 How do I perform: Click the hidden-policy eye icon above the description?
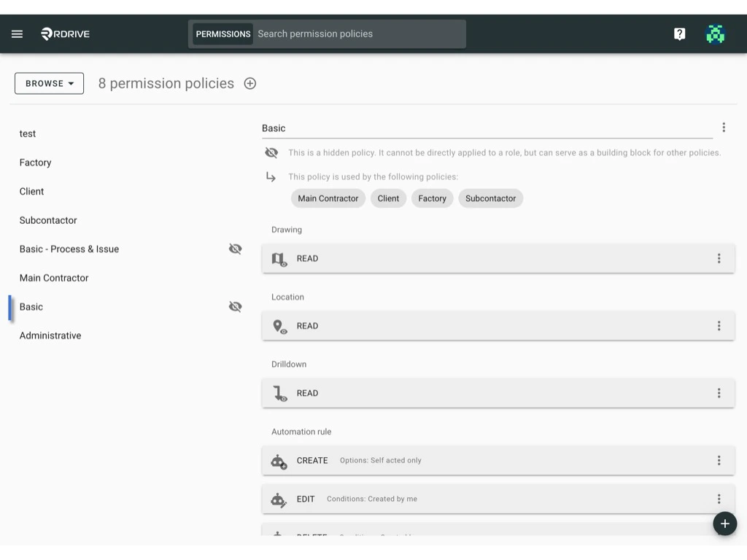pos(271,152)
